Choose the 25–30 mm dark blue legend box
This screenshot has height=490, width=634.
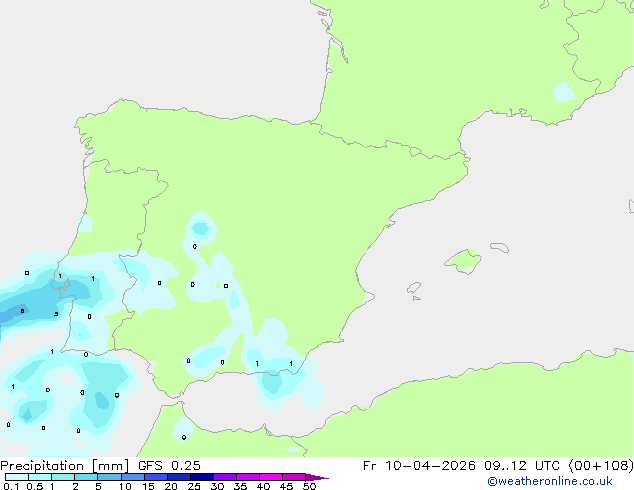(202, 477)
